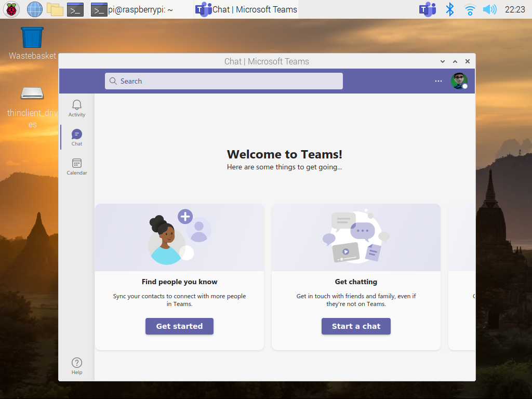Viewport: 532px width, 399px height.
Task: Open the file manager folder icon
Action: pyautogui.click(x=55, y=9)
